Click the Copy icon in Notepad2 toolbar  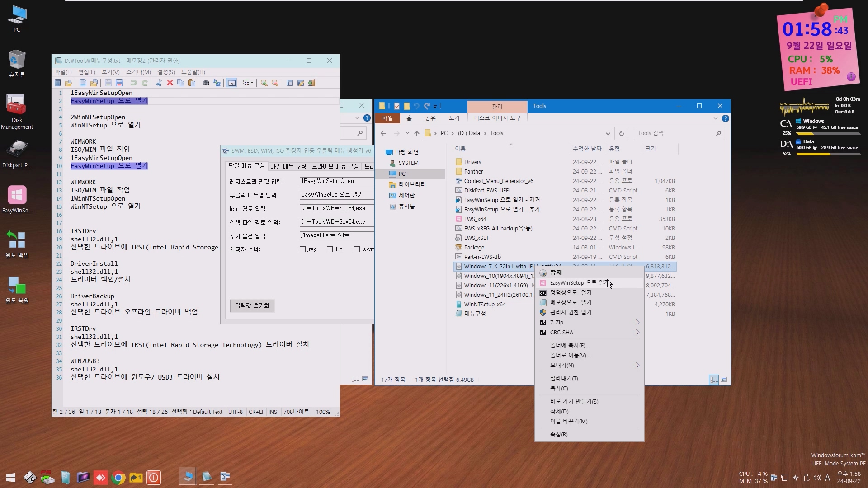point(181,83)
